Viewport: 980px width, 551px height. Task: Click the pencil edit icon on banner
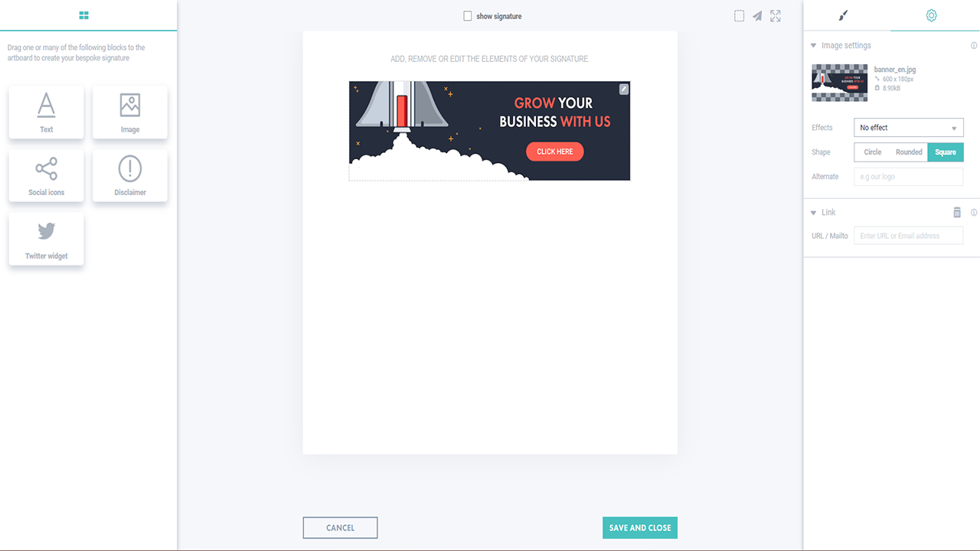pyautogui.click(x=624, y=90)
